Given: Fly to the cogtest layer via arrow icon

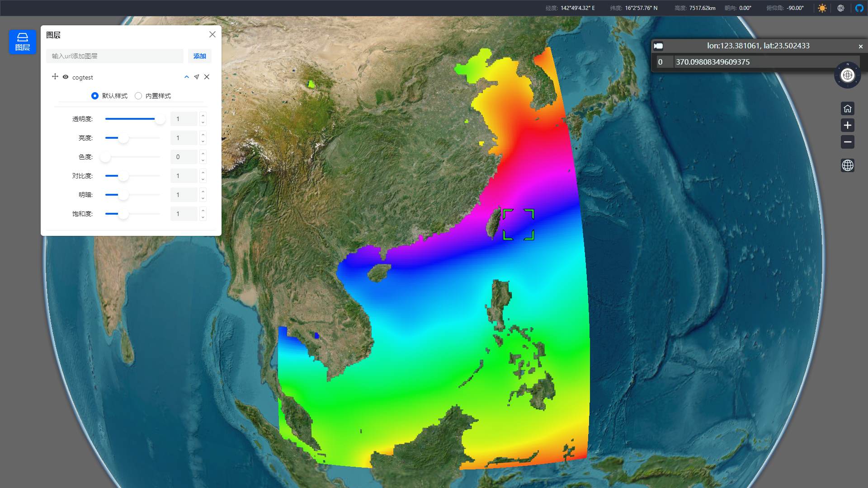Looking at the screenshot, I should (197, 77).
